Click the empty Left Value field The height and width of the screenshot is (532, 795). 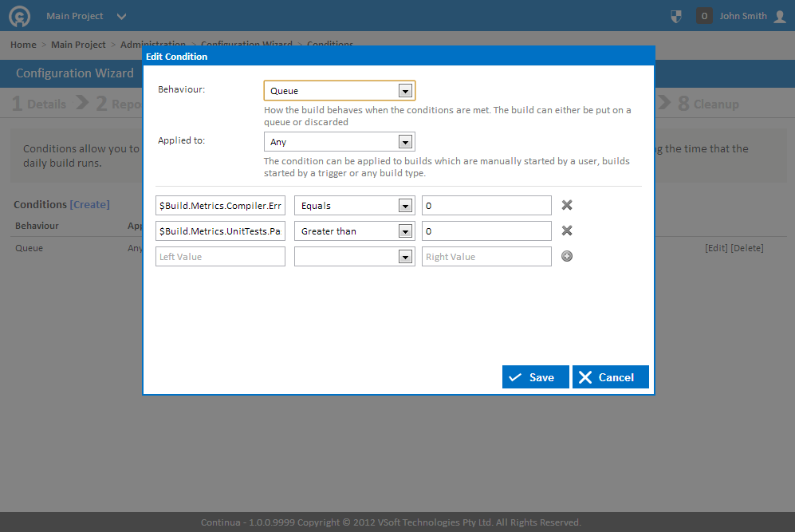pos(220,257)
